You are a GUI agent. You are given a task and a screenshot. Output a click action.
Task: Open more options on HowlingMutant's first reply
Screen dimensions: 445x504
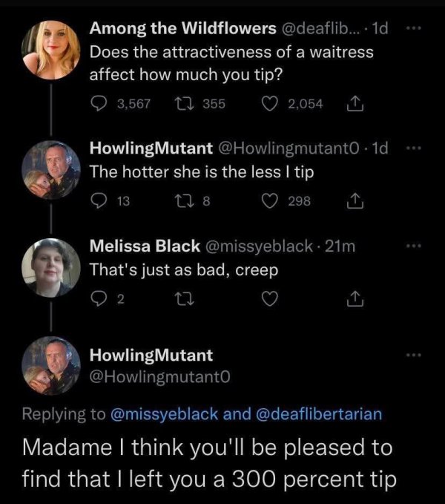coord(416,148)
